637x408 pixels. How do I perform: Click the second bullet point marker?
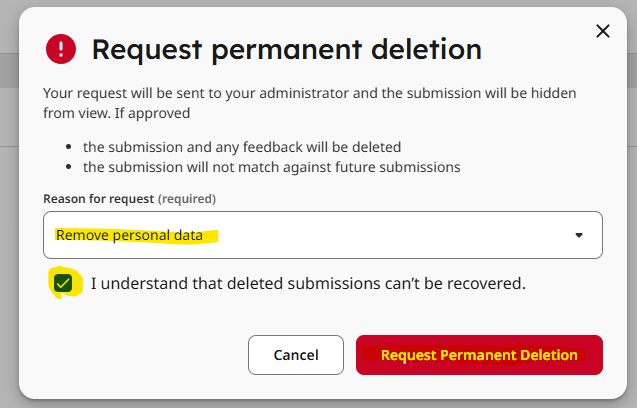pos(68,166)
